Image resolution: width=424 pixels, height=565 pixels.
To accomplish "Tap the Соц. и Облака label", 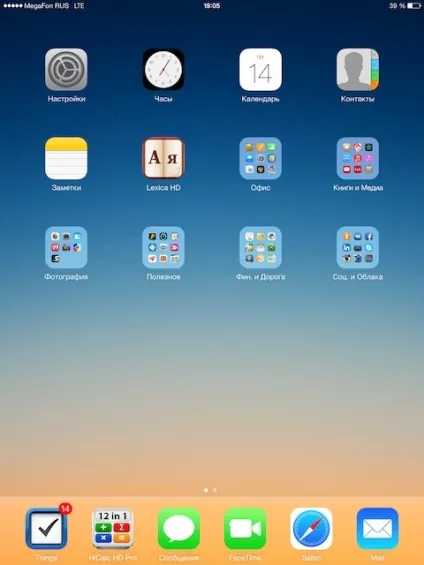I will pyautogui.click(x=358, y=277).
